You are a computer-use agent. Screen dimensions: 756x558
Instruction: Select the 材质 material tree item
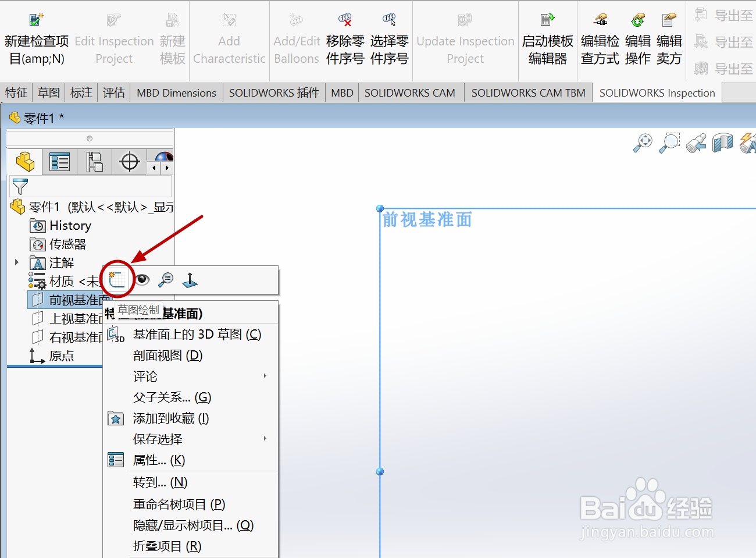[64, 281]
